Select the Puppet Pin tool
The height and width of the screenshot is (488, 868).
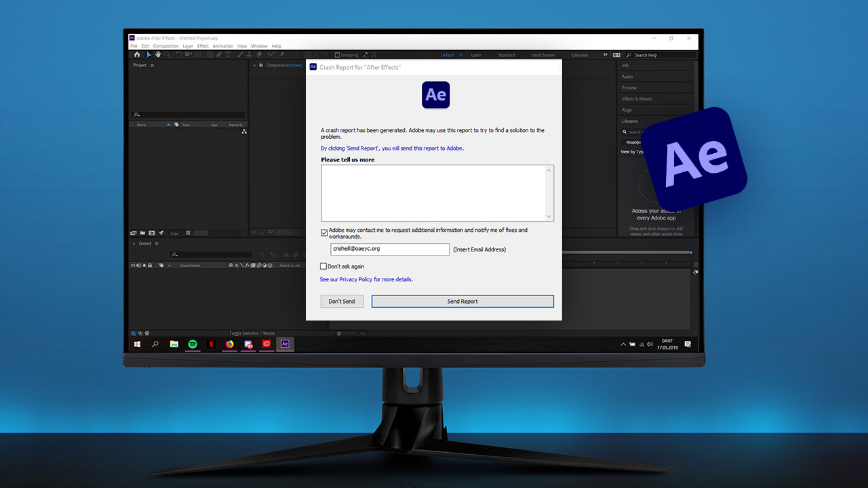pos(281,54)
